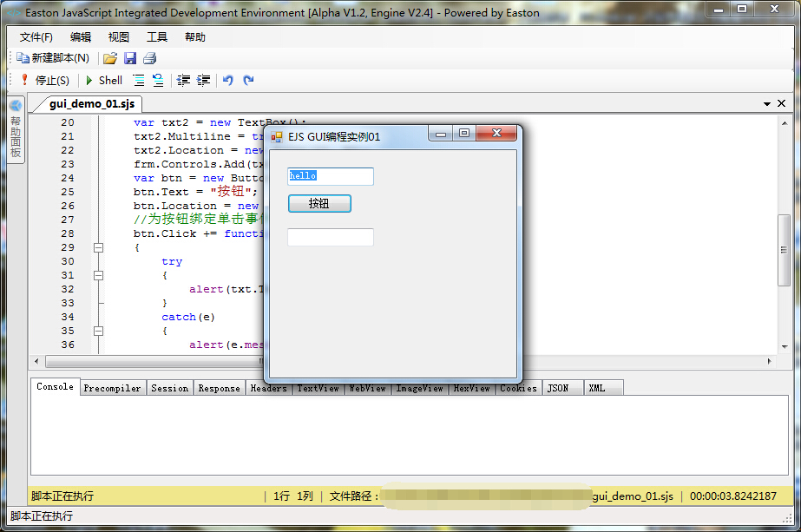Image resolution: width=801 pixels, height=532 pixels.
Task: Save the script with the floppy disk icon
Action: [130, 58]
